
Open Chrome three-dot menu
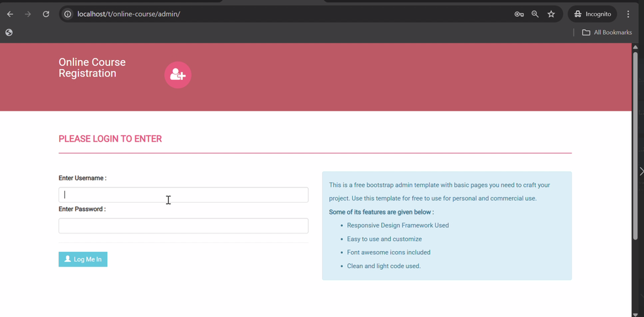(628, 14)
